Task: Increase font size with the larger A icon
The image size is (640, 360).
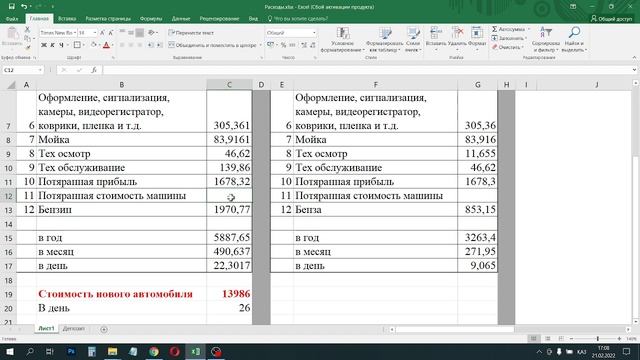Action: pos(102,33)
